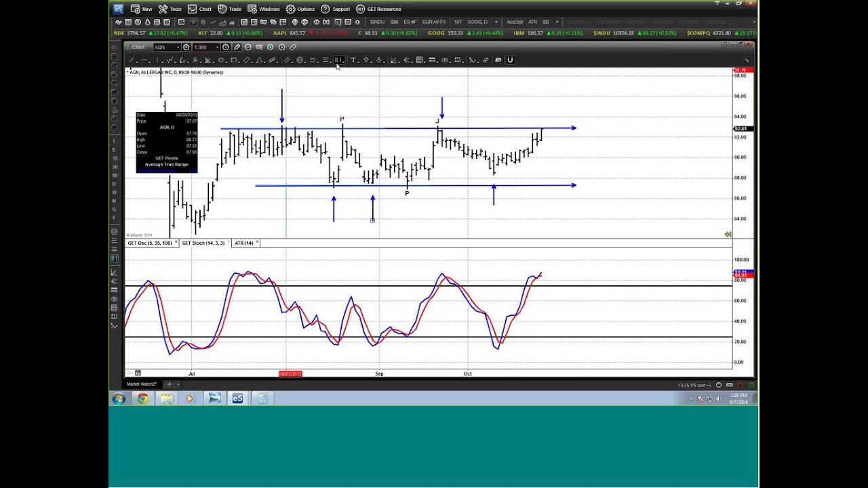The image size is (868, 488).
Task: Select the trend line drawing tool
Action: [x=132, y=60]
